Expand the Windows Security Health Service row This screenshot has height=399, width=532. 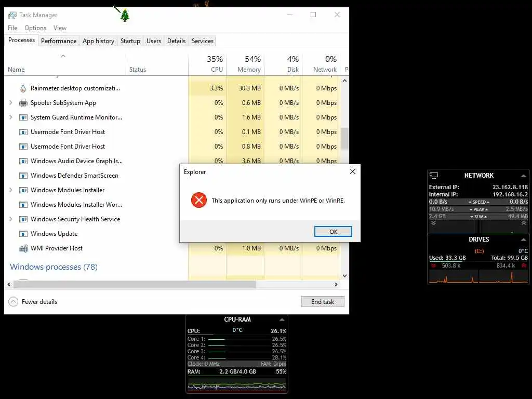tap(10, 220)
